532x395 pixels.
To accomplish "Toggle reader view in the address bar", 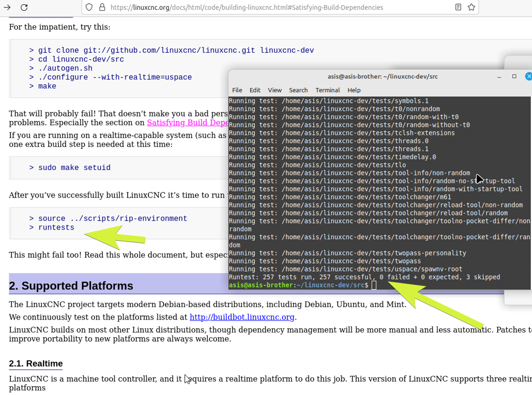I will tap(458, 7).
